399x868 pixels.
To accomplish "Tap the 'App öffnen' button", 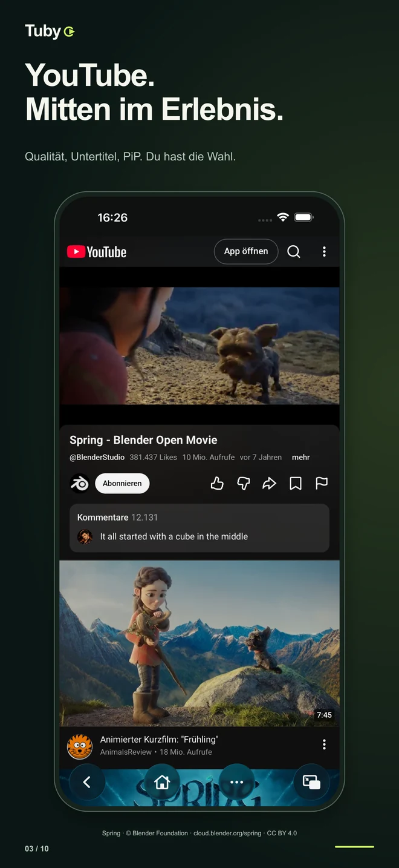I will 246,251.
